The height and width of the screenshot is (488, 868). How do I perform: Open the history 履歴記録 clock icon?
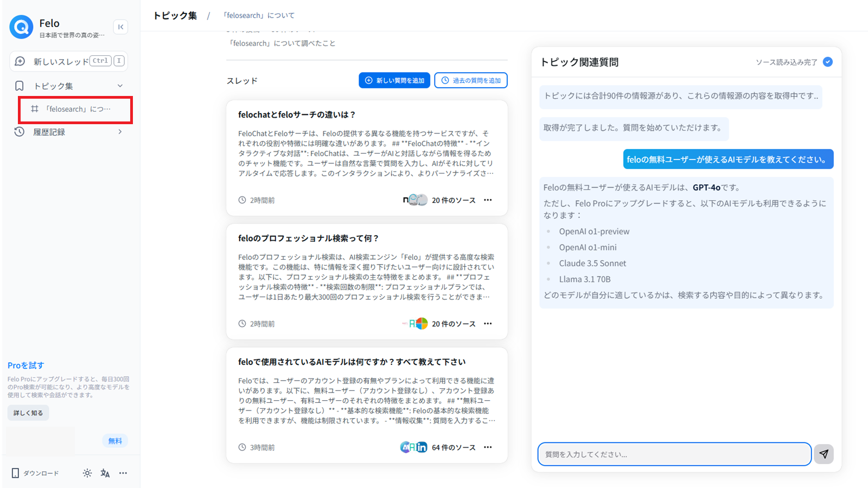20,131
